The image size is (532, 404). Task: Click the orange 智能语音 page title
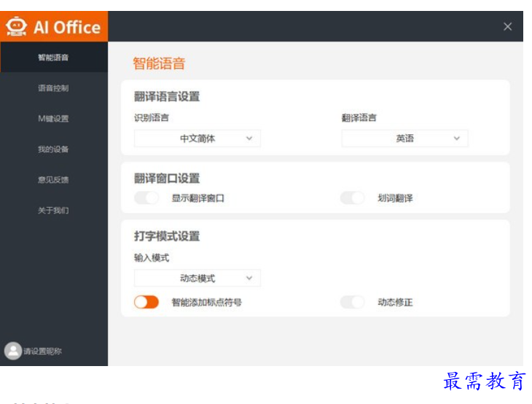[x=159, y=63]
